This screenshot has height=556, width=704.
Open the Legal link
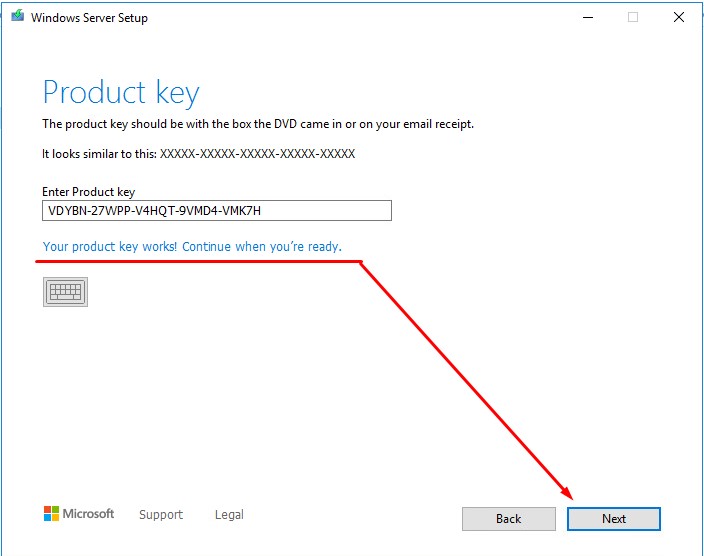tap(229, 515)
